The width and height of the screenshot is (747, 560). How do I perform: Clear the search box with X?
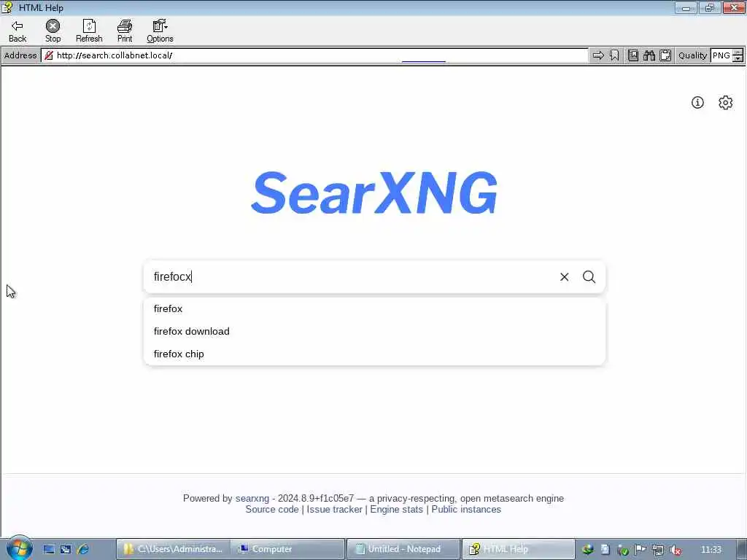click(565, 276)
